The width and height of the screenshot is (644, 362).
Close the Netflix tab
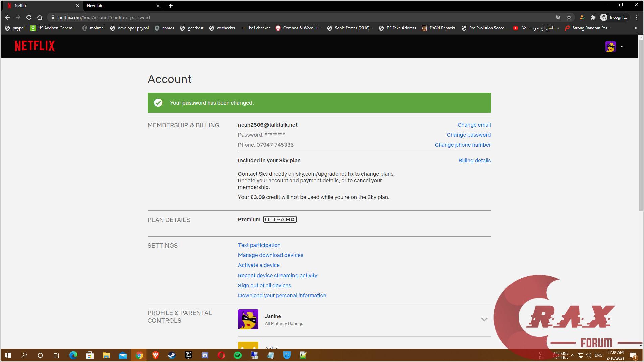click(x=77, y=6)
